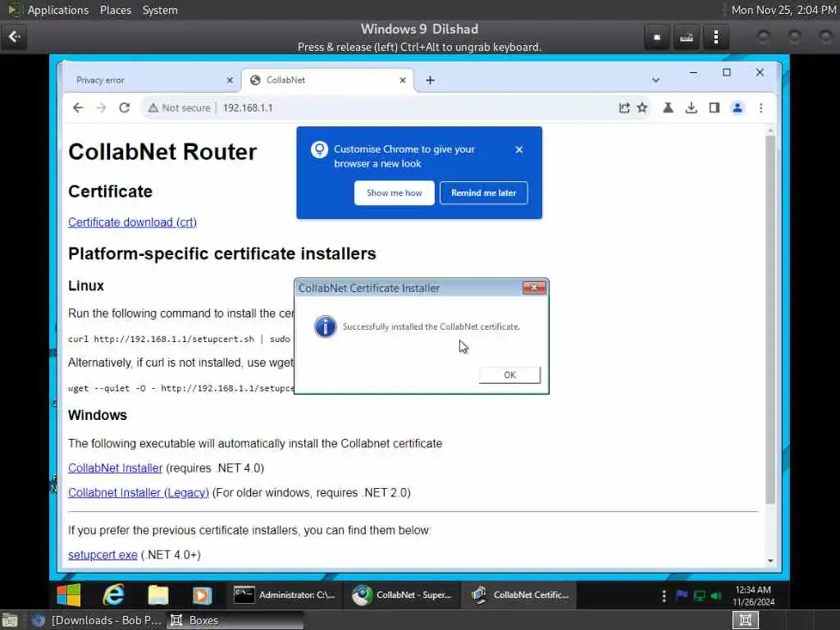840x630 pixels.
Task: Switch to Downloads - Bob P... window
Action: pyautogui.click(x=97, y=620)
